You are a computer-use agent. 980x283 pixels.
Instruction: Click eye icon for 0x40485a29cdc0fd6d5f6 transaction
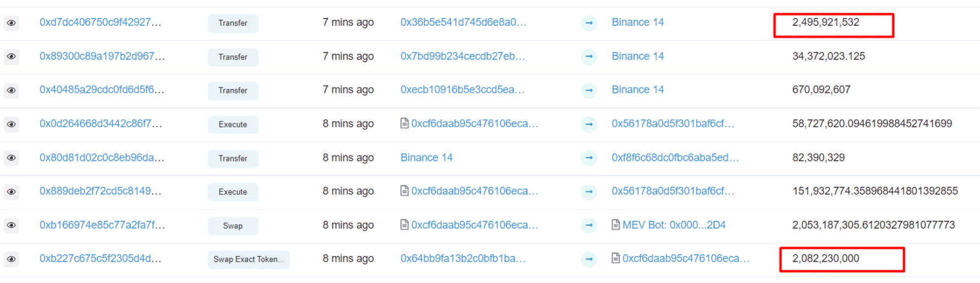click(11, 91)
